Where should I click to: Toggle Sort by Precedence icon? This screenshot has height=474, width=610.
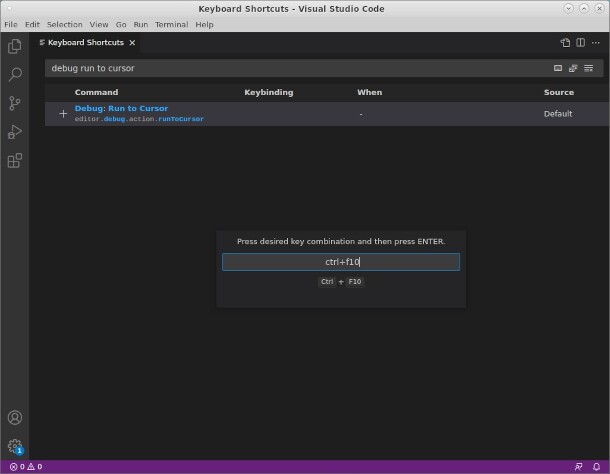click(573, 68)
